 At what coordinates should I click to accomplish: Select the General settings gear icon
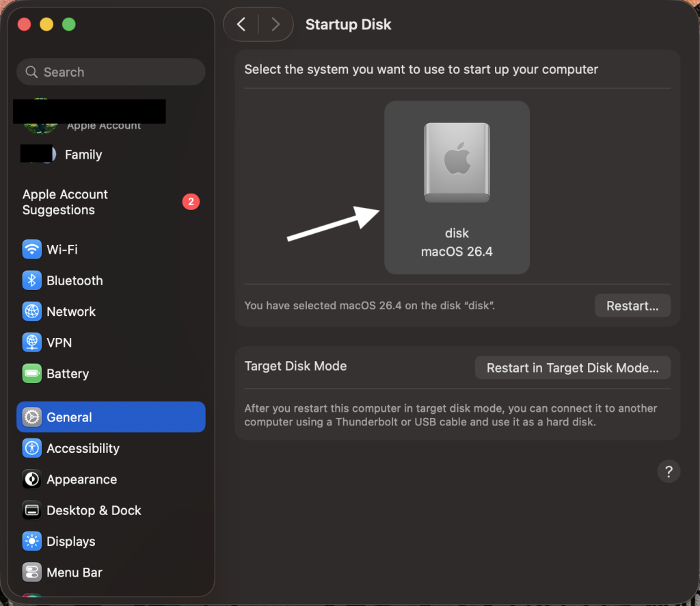tap(31, 417)
